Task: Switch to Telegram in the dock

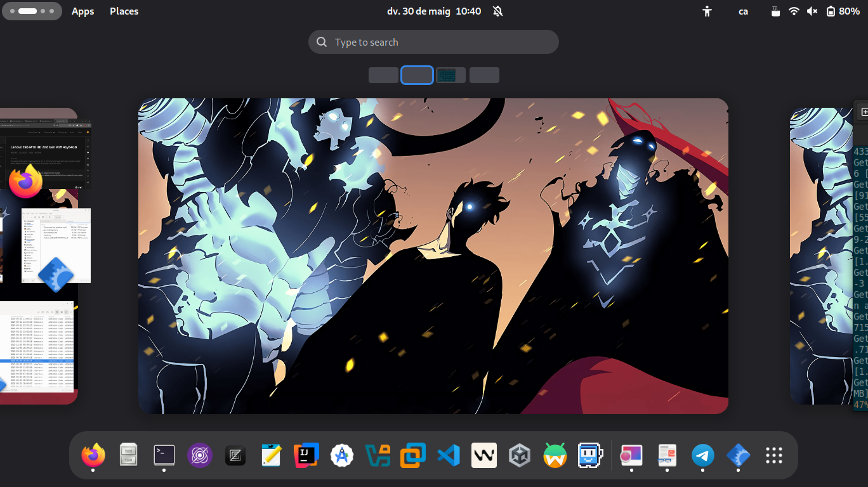Action: click(x=702, y=455)
